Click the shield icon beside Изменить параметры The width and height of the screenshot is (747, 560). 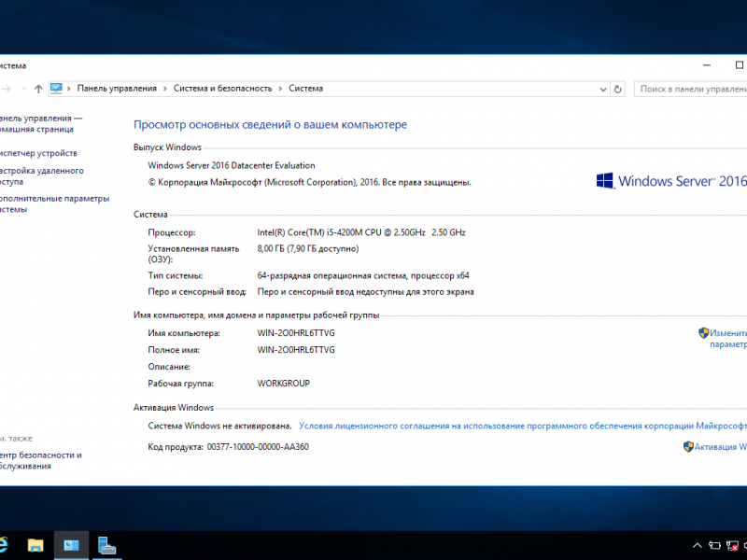[x=704, y=333]
